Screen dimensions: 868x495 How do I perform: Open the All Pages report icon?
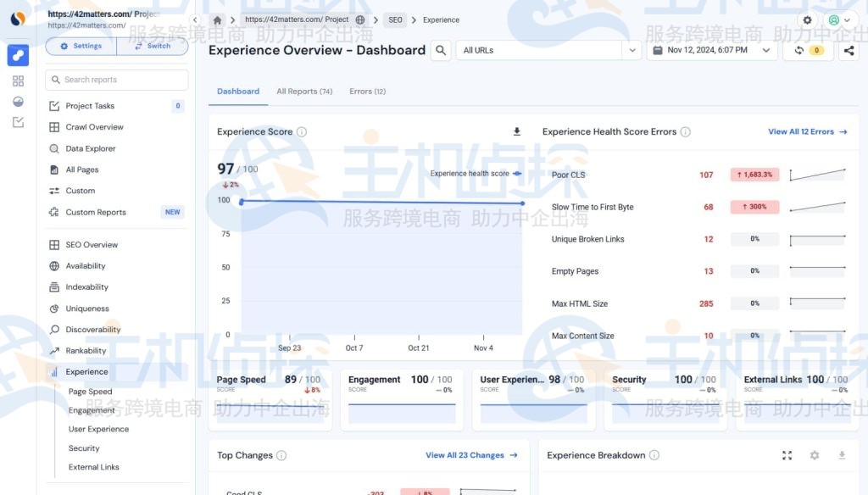(53, 170)
